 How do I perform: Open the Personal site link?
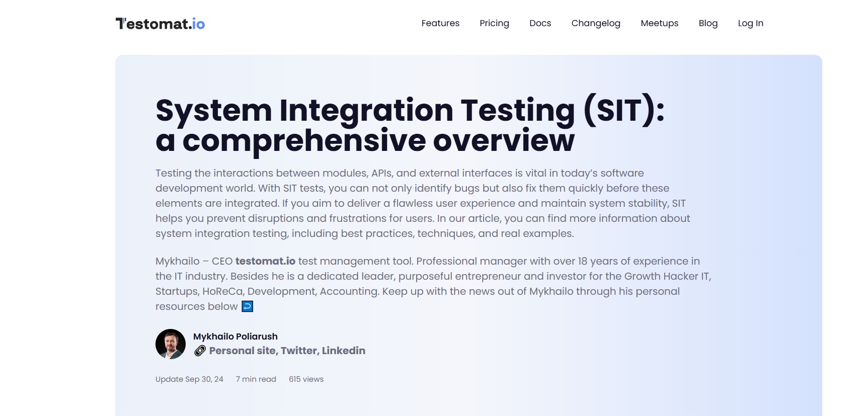(x=242, y=351)
